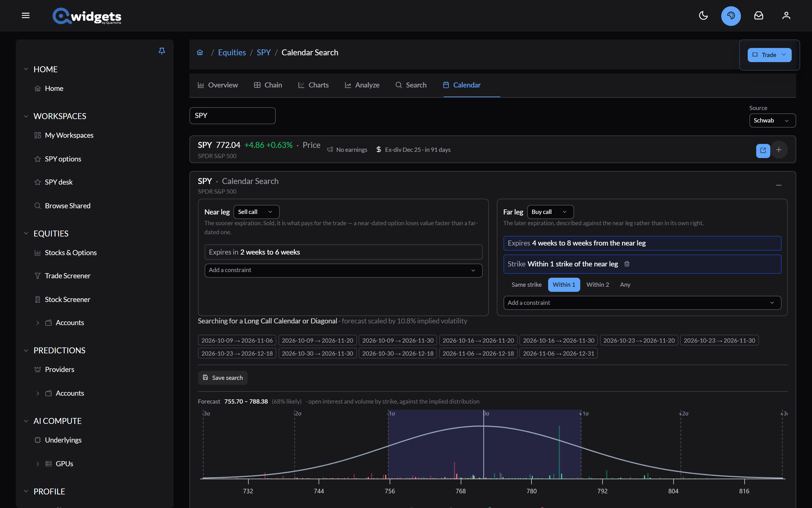Open the Far leg Buy call dropdown

point(550,212)
